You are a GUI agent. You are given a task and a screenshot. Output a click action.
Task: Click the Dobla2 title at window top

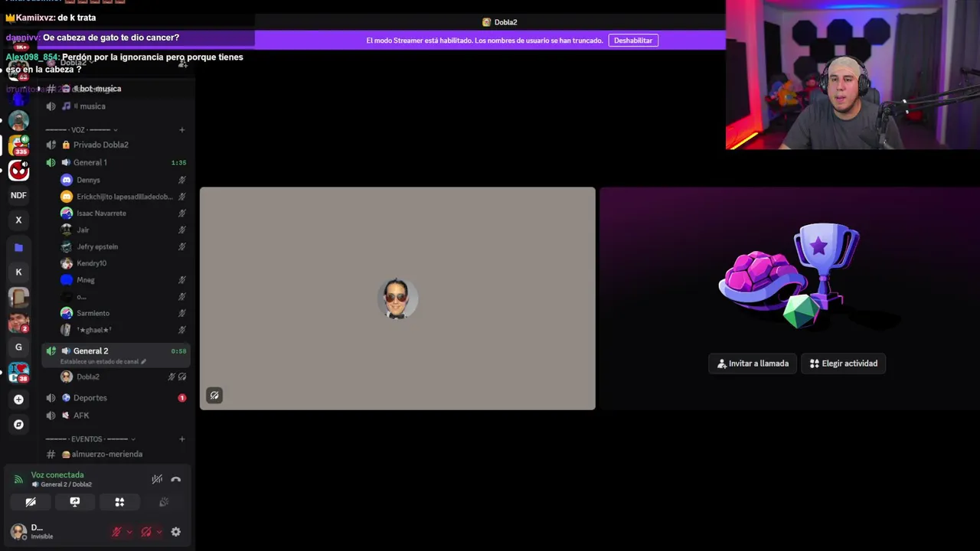[x=499, y=22]
